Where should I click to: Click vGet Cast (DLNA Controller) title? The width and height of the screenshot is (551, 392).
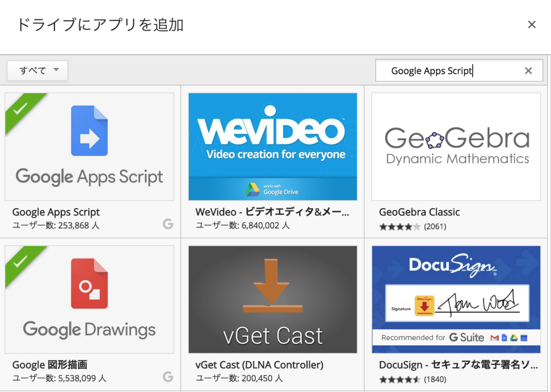[x=259, y=365]
